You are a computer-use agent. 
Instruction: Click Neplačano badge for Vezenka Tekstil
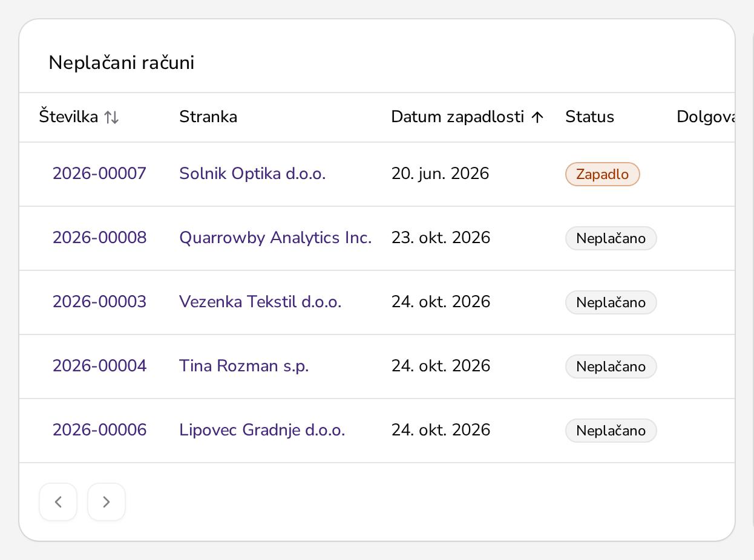pos(611,302)
